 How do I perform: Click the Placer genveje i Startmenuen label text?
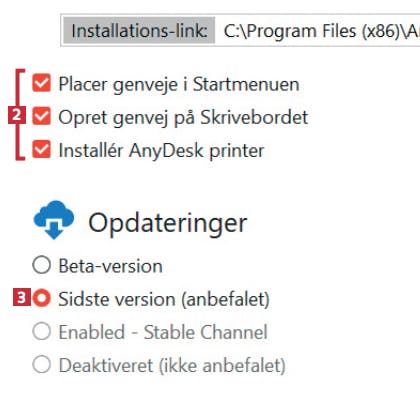tap(179, 84)
